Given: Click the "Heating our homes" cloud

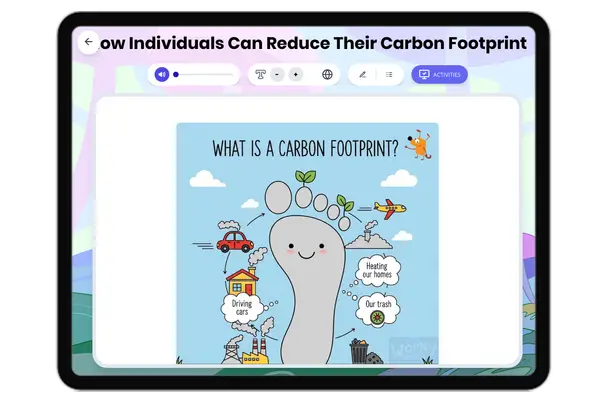Looking at the screenshot, I should coord(376,271).
